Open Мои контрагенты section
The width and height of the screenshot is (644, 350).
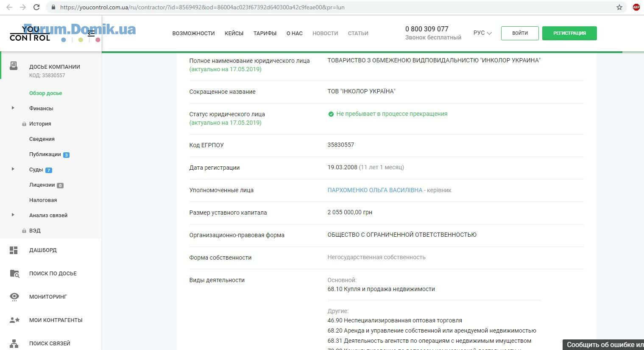point(56,320)
